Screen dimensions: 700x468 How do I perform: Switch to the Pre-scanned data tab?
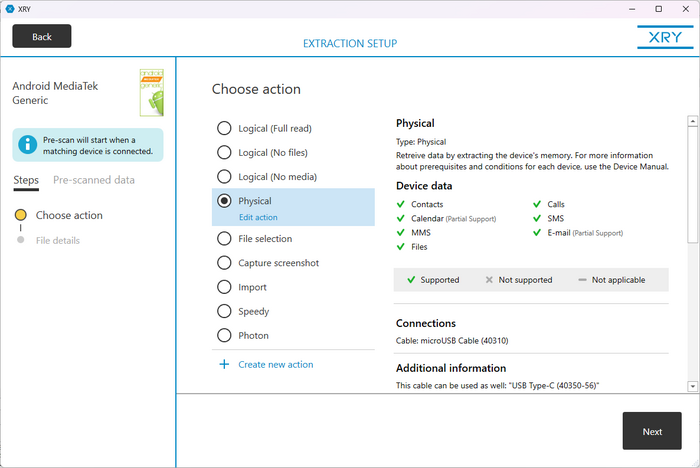(x=93, y=181)
